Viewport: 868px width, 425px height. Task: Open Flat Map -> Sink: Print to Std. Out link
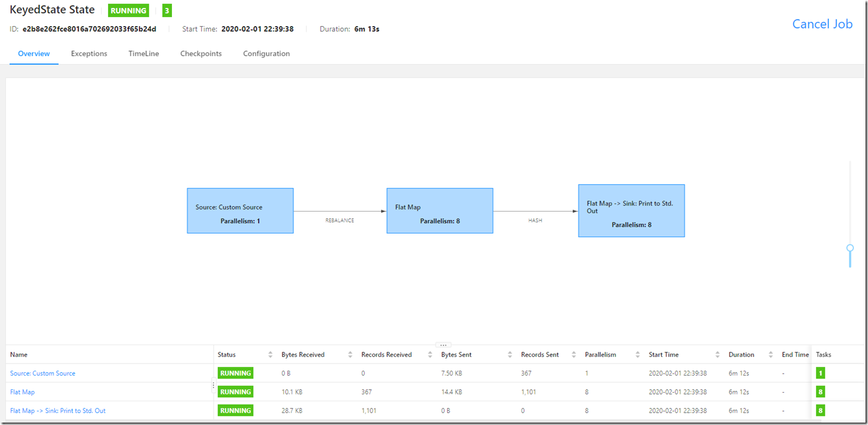[x=58, y=411]
